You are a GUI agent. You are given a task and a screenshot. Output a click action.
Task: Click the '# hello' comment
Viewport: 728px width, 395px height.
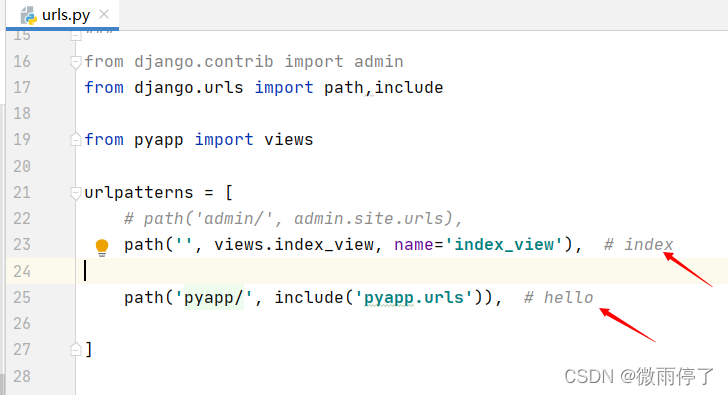click(x=559, y=298)
